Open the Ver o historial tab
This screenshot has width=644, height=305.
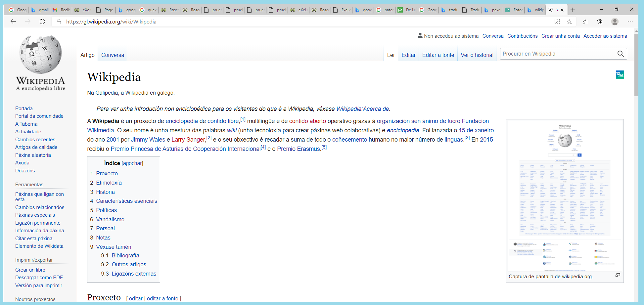(x=477, y=55)
